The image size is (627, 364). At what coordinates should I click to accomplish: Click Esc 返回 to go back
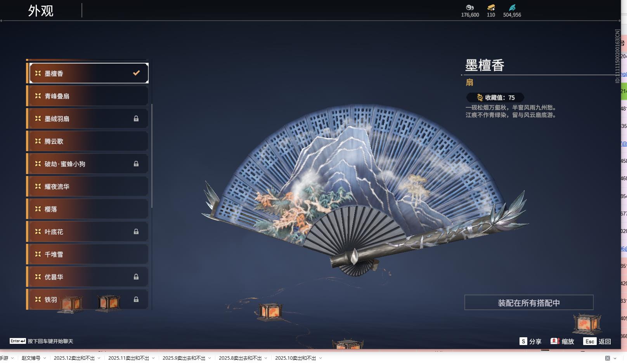click(597, 341)
